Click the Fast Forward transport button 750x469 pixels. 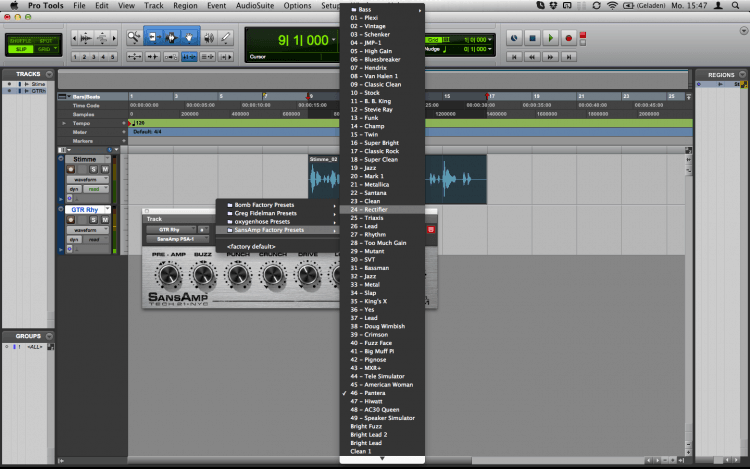[551, 57]
